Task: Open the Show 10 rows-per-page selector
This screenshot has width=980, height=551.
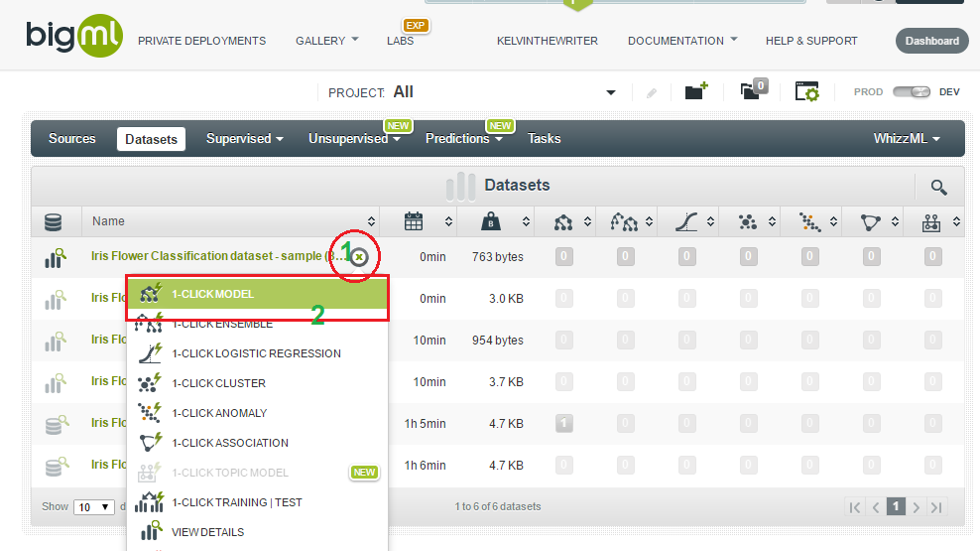Action: [x=94, y=506]
